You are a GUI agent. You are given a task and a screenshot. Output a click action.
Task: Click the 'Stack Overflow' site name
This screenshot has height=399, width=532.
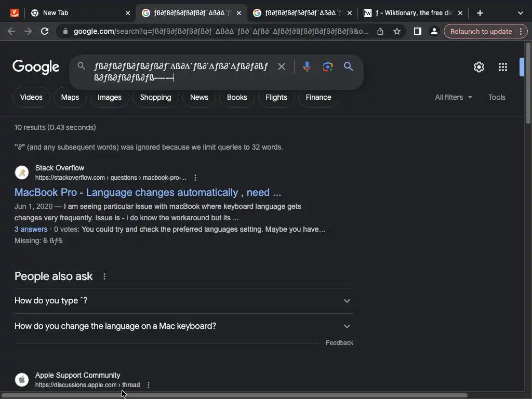[60, 168]
